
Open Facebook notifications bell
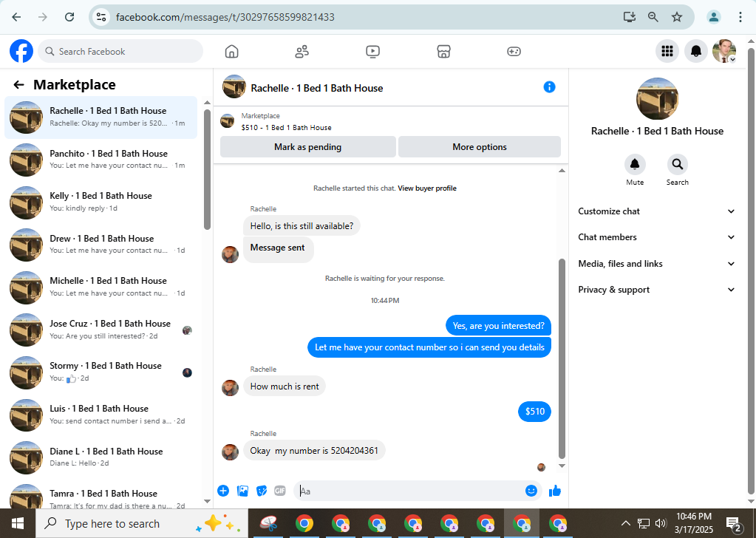(x=695, y=51)
